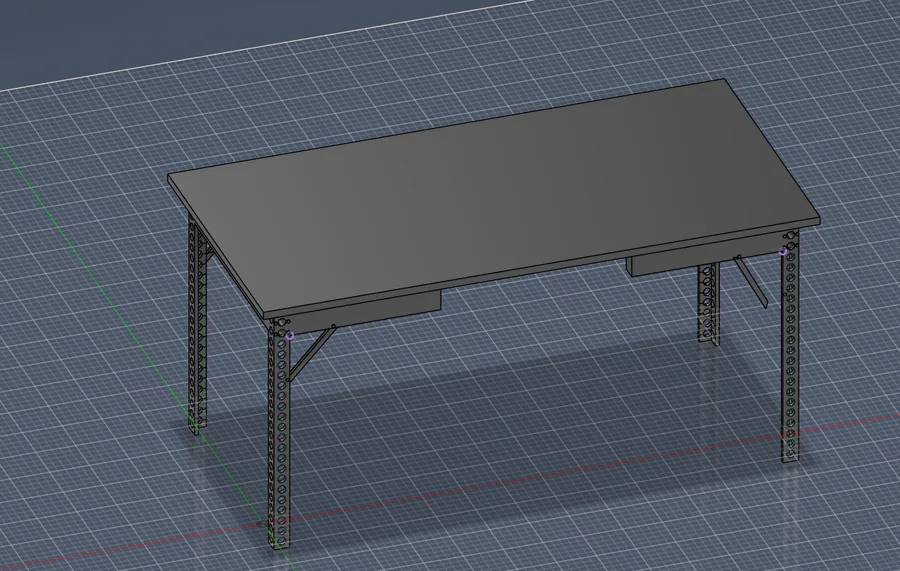The width and height of the screenshot is (900, 571).
Task: Pick the diagonal brace on the nearest leg
Action: (x=311, y=354)
